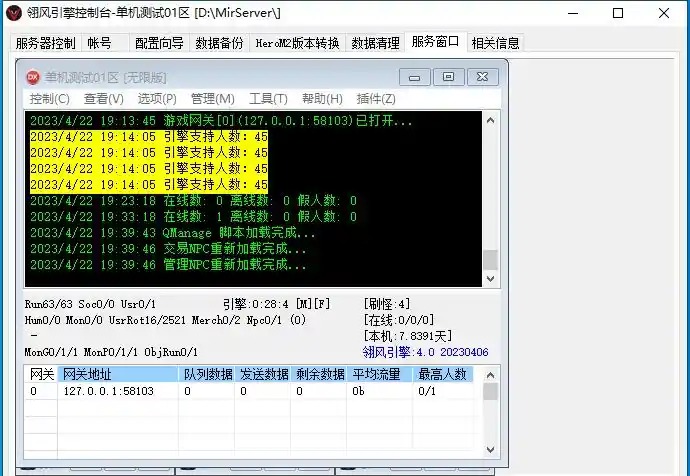Click the log line 管理NPC重新加载完成
Viewport: 690px width, 476px height.
click(x=168, y=265)
